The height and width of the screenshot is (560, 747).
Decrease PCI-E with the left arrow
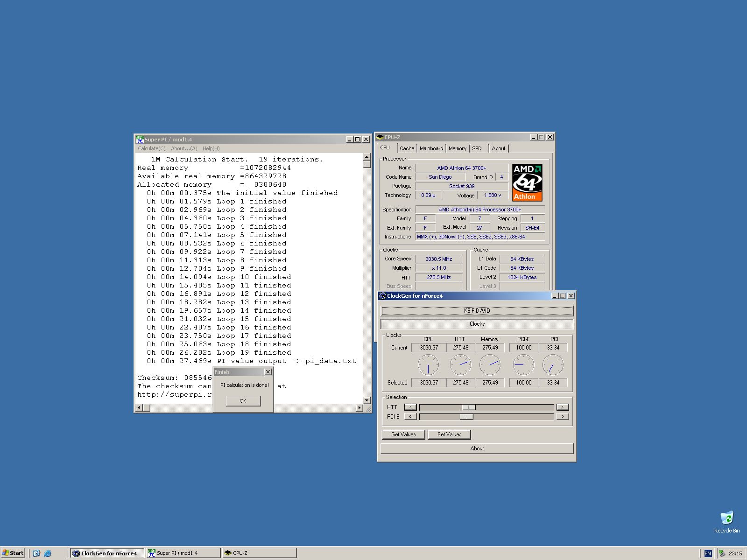click(410, 417)
